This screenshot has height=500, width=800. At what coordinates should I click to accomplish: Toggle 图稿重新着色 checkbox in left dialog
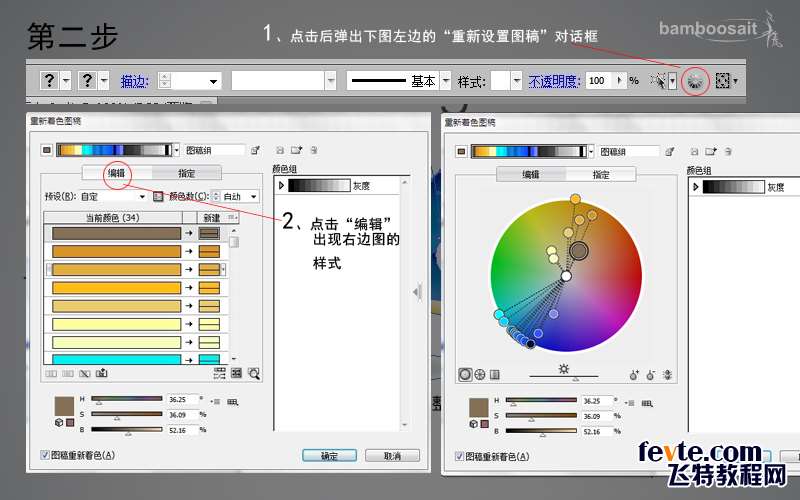click(x=45, y=455)
